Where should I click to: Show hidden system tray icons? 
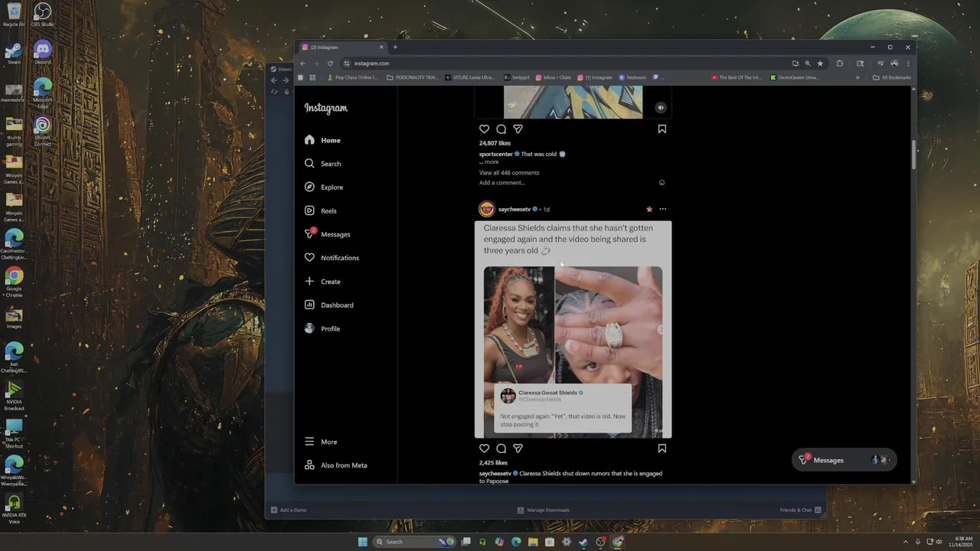click(x=906, y=542)
